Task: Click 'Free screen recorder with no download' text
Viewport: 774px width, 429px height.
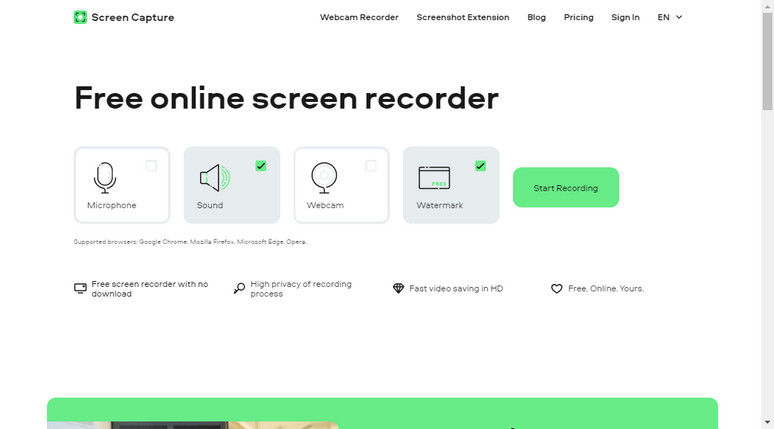Action: (150, 289)
